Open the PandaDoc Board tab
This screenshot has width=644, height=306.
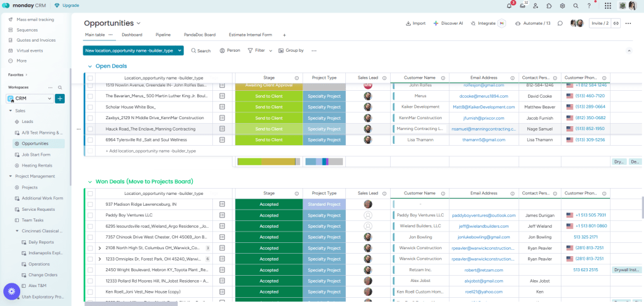[x=199, y=35]
